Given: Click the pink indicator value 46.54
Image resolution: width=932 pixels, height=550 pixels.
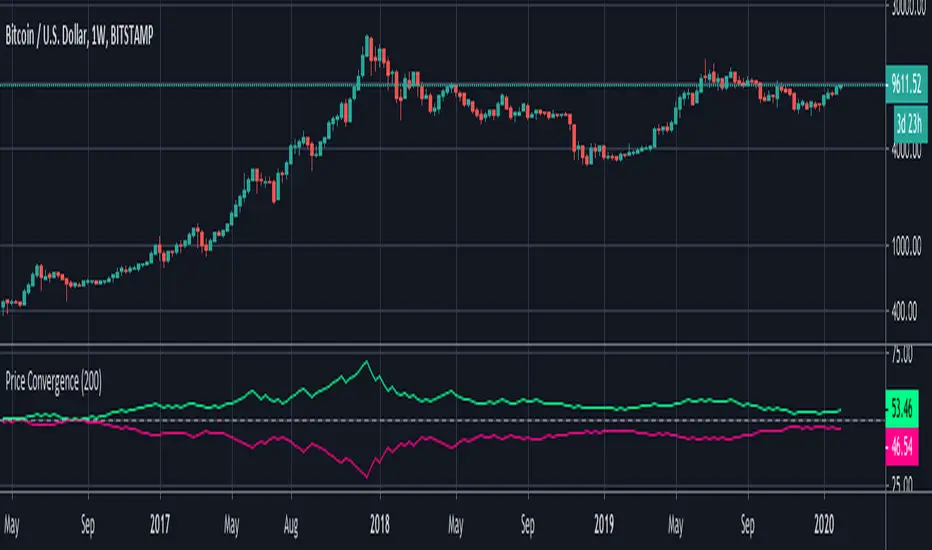Looking at the screenshot, I should click(x=902, y=446).
